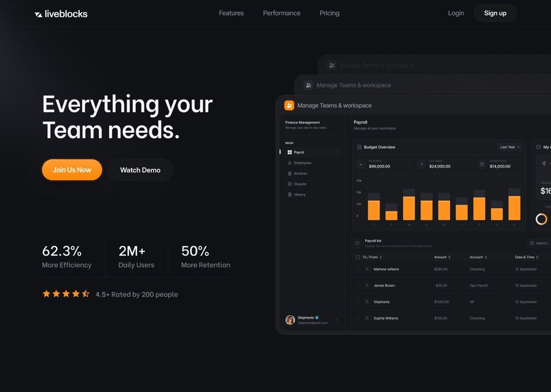
Task: Open the Dispute sidebar icon
Action: 289,184
